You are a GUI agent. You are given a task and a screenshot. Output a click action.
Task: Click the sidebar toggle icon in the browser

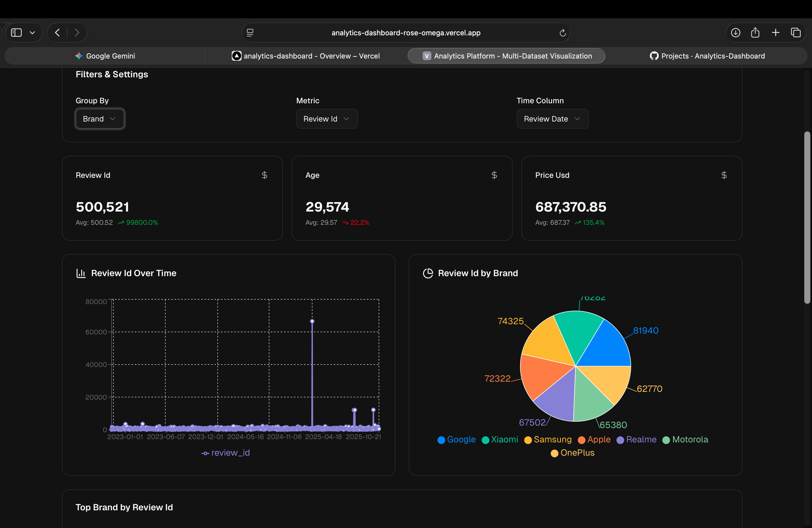[x=16, y=32]
